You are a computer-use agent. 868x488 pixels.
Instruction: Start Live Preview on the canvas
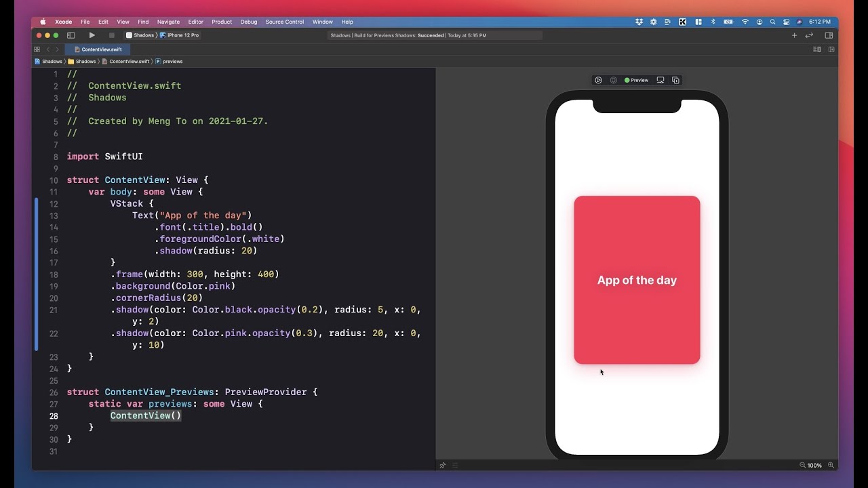coord(598,80)
